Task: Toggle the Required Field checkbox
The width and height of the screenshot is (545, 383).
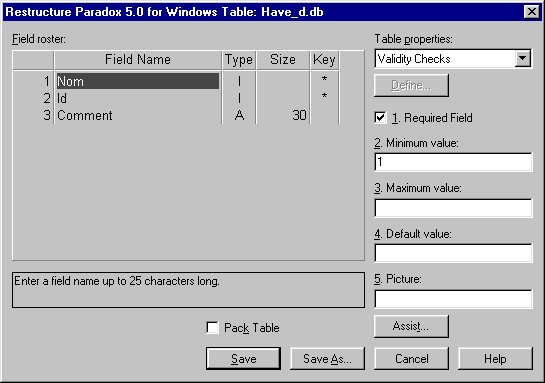Action: [x=381, y=117]
